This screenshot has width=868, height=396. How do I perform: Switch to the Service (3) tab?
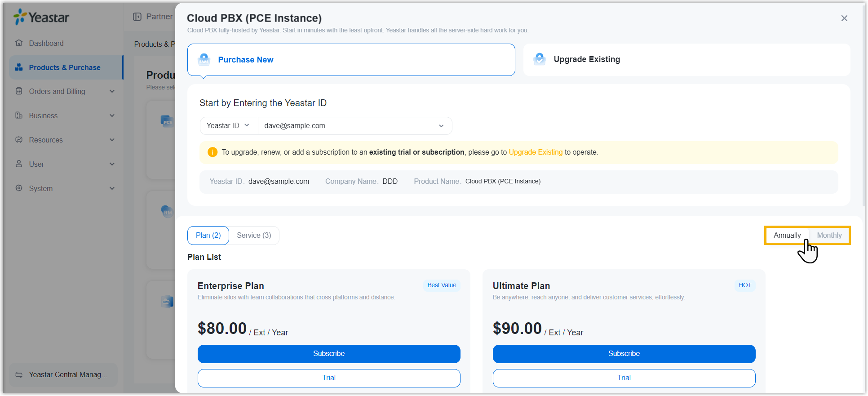pyautogui.click(x=254, y=236)
